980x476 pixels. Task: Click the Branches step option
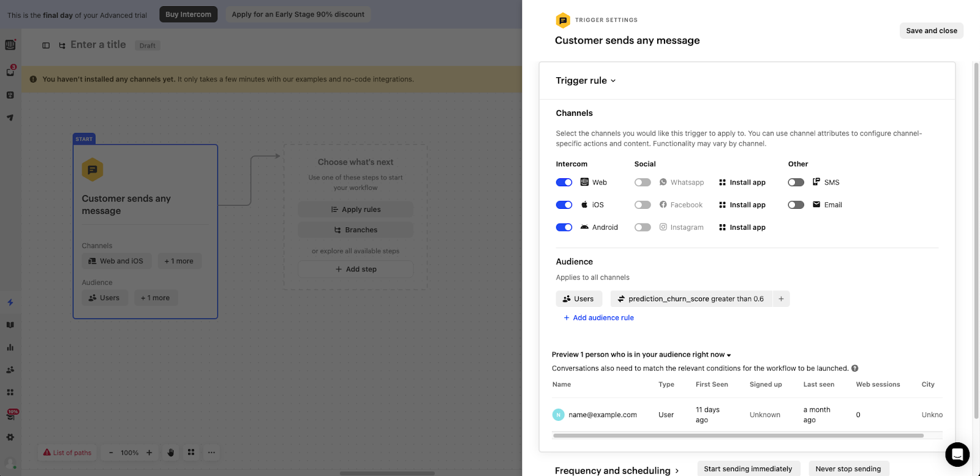(x=355, y=230)
